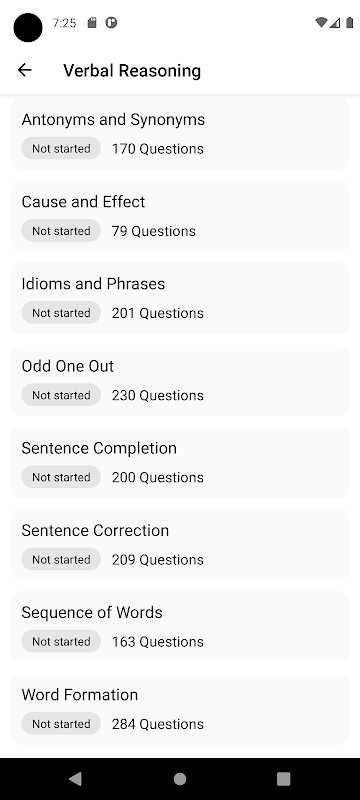Tap Not started badge under Word Formation

pos(61,723)
